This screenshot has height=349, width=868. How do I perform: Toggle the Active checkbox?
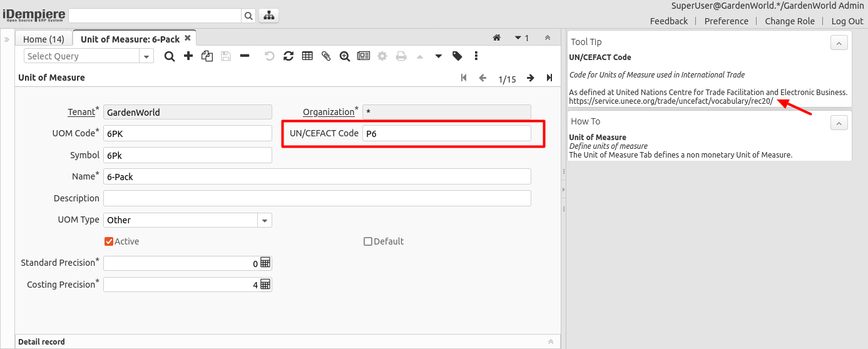coord(109,241)
